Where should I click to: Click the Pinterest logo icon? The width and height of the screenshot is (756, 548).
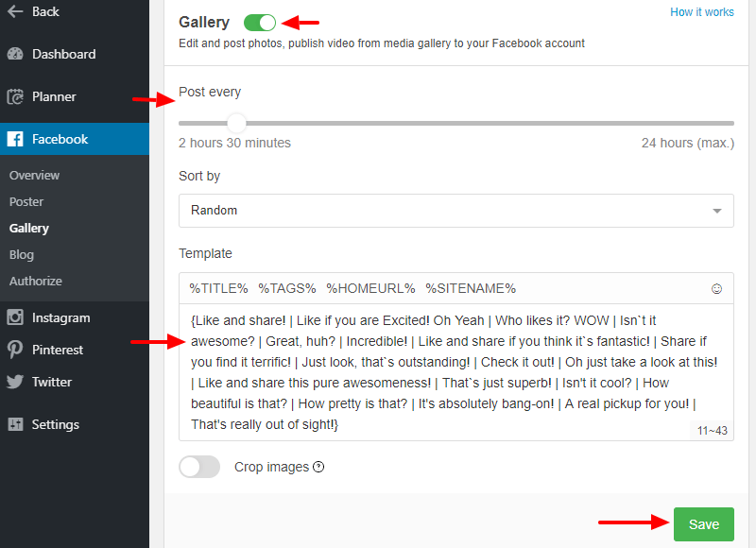pos(15,350)
